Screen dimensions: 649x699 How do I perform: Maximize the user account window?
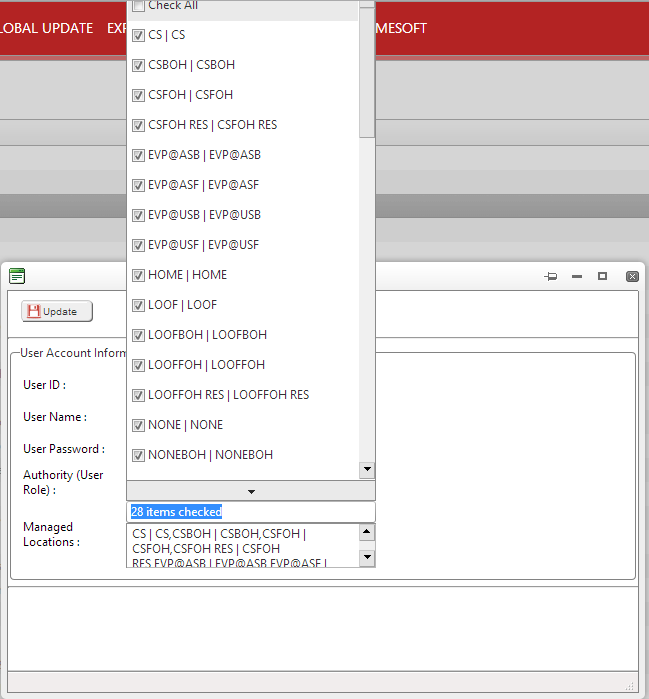(x=602, y=276)
